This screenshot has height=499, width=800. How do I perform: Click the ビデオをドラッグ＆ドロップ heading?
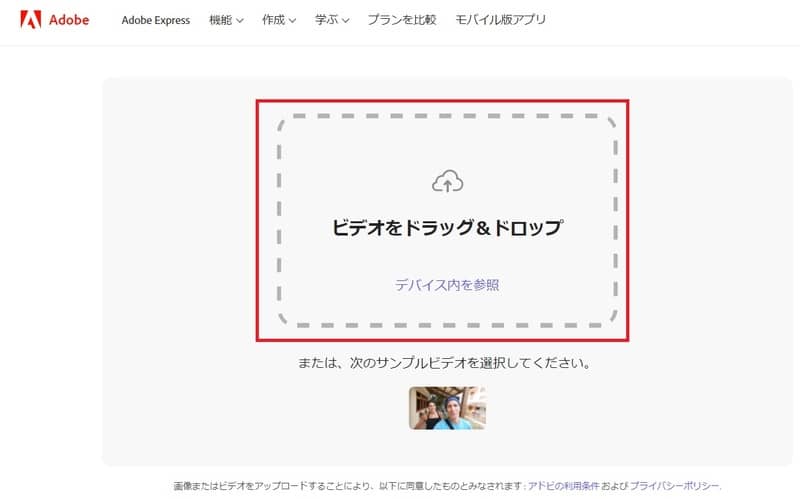point(447,228)
